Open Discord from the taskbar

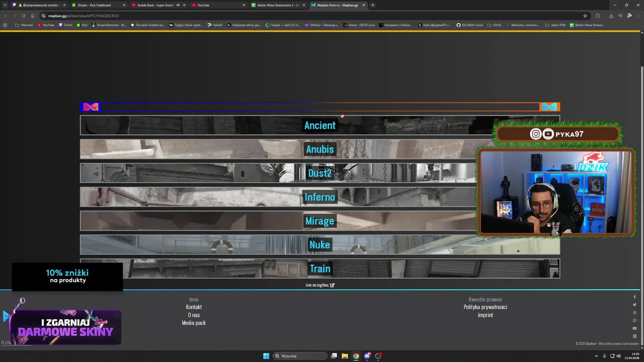coord(367,356)
